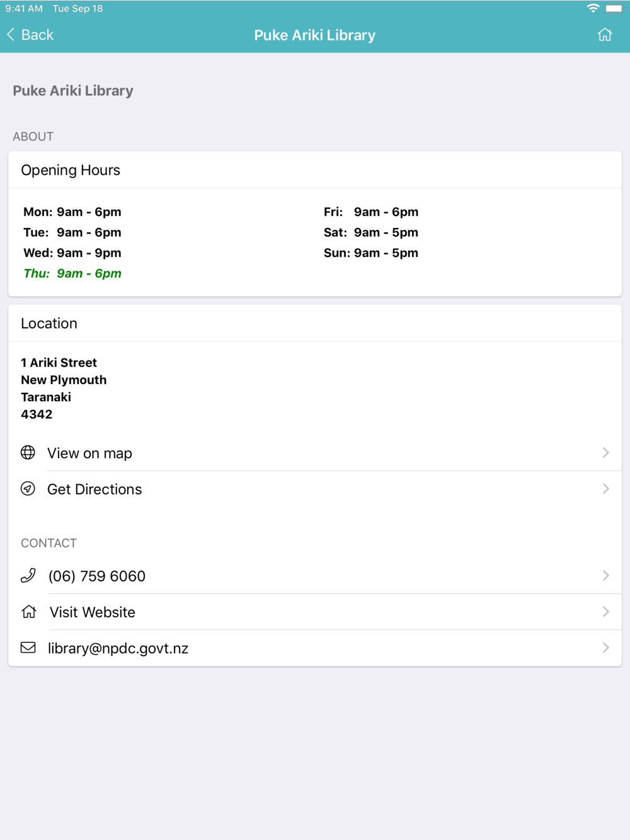Click the envelope email icon
Viewport: 630px width, 840px height.
pyautogui.click(x=28, y=647)
